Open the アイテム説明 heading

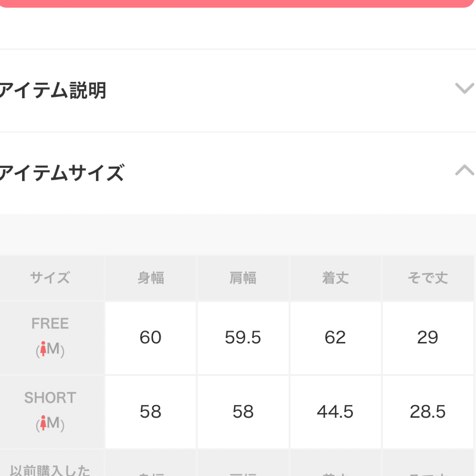pos(53,90)
